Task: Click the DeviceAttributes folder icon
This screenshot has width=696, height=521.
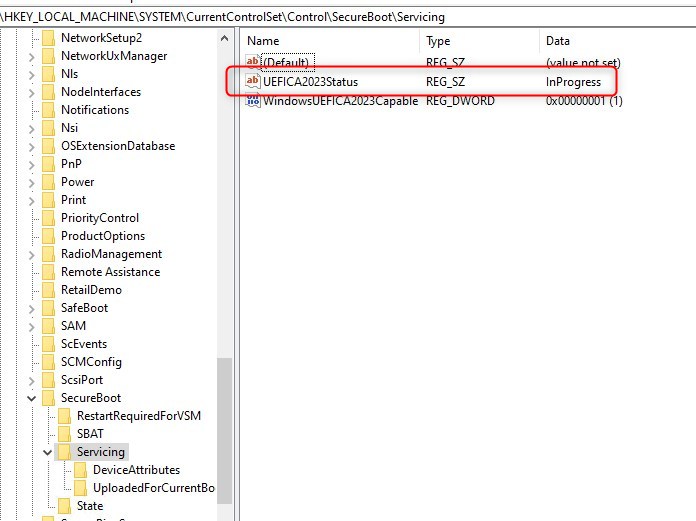Action: (80, 470)
